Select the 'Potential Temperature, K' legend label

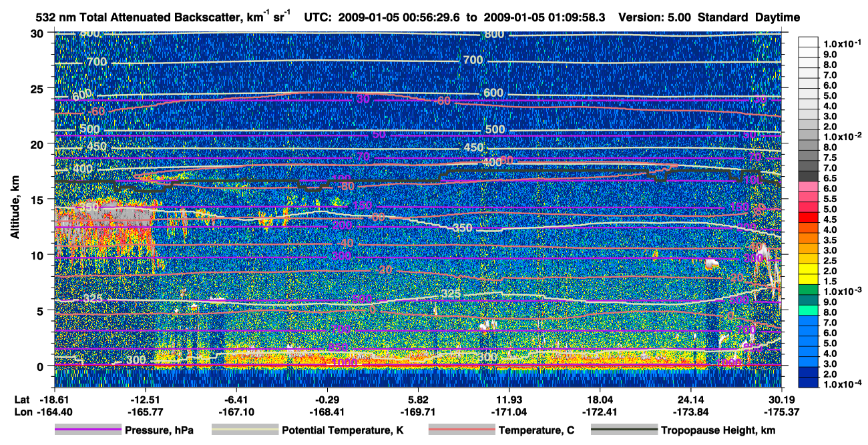343,431
